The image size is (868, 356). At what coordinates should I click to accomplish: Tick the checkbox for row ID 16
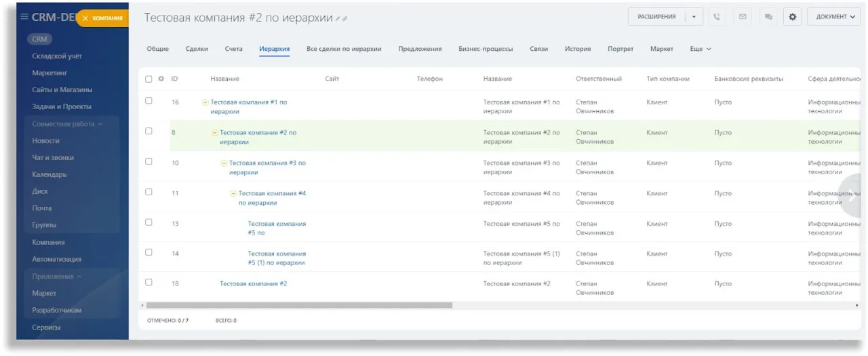[149, 101]
